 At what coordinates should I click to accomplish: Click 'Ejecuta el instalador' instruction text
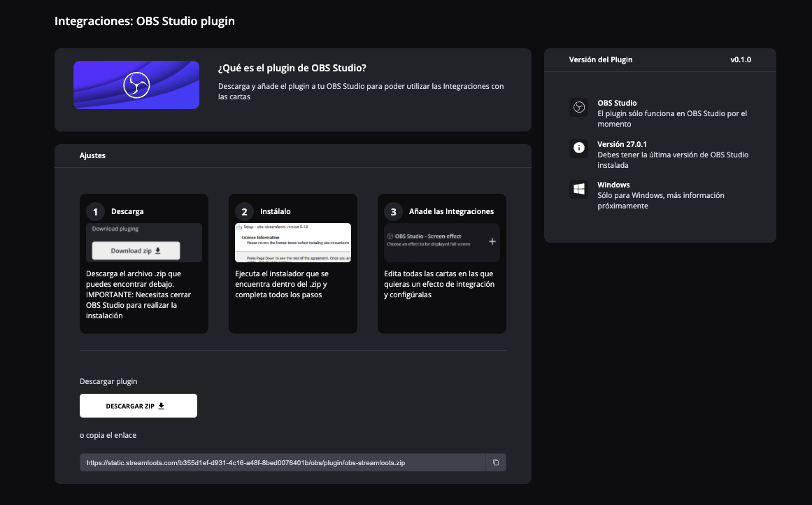click(x=282, y=284)
